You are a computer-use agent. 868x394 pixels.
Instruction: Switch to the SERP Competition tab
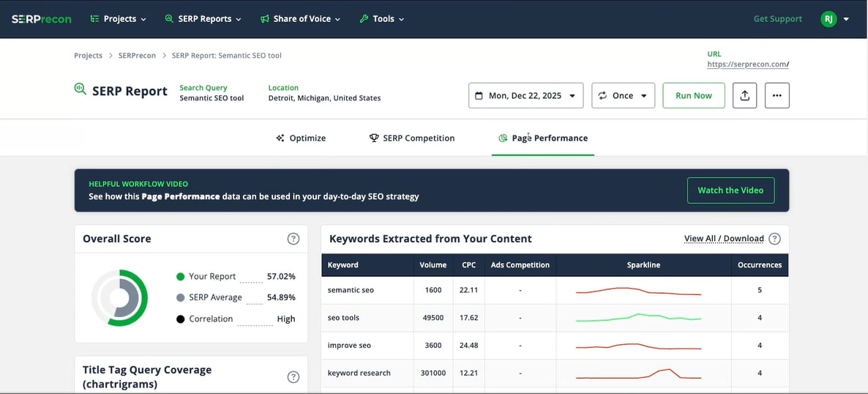point(412,138)
